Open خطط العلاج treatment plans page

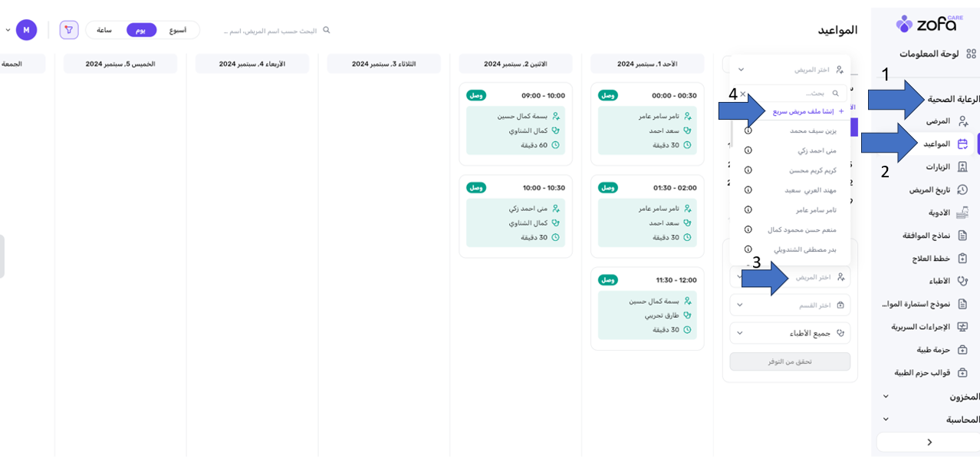coord(931,259)
